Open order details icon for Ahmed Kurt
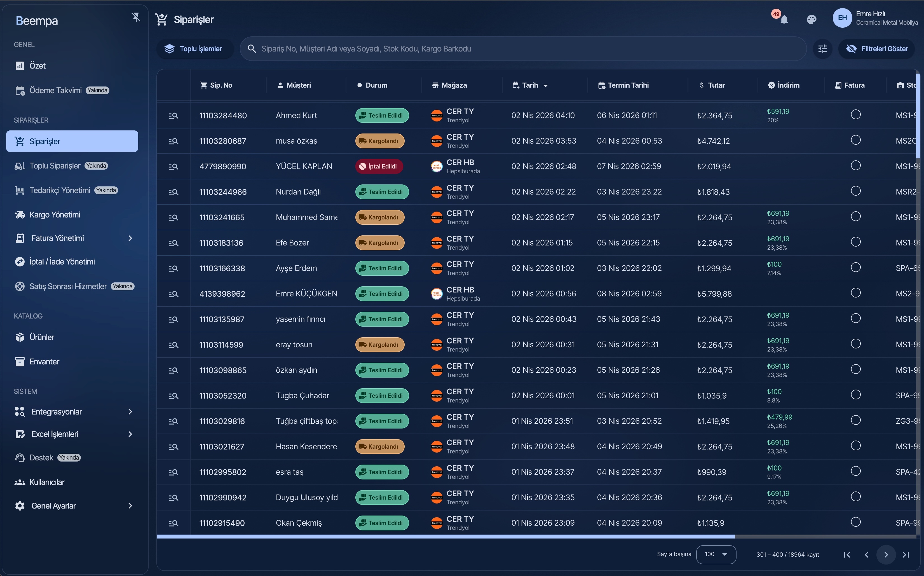Viewport: 924px width, 576px height. coord(173,115)
